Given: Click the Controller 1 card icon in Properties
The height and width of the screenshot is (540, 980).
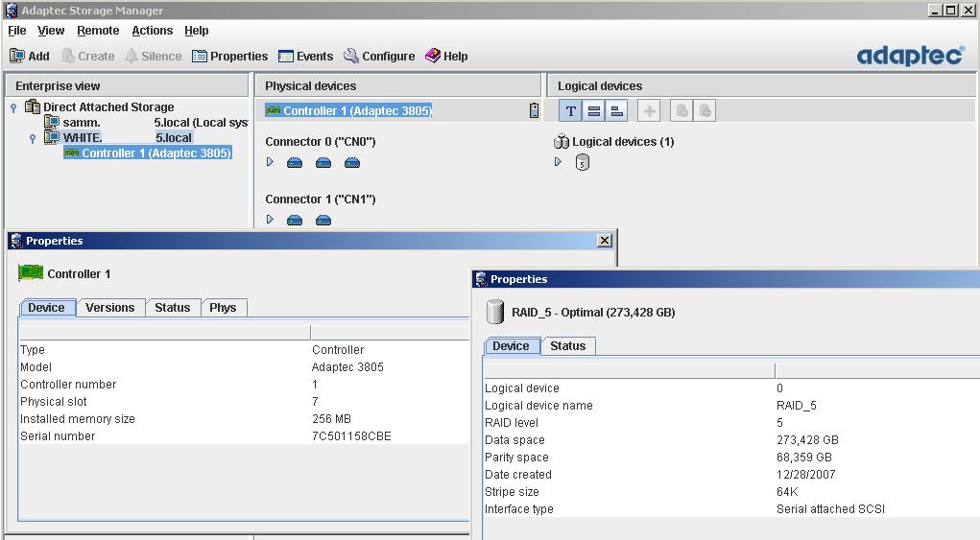Looking at the screenshot, I should click(31, 273).
